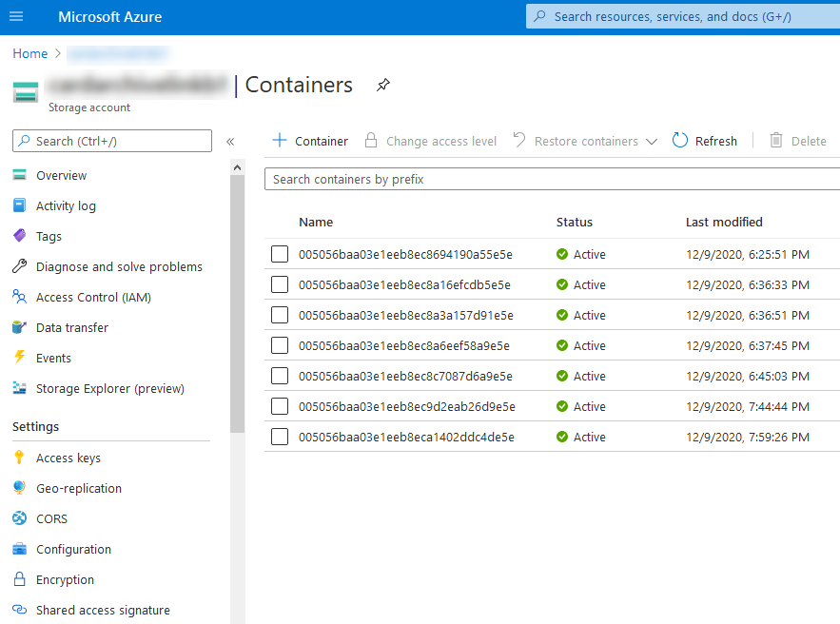Screen dimensions: 840x624
Task: Go to Tags page
Action: pyautogui.click(x=49, y=236)
